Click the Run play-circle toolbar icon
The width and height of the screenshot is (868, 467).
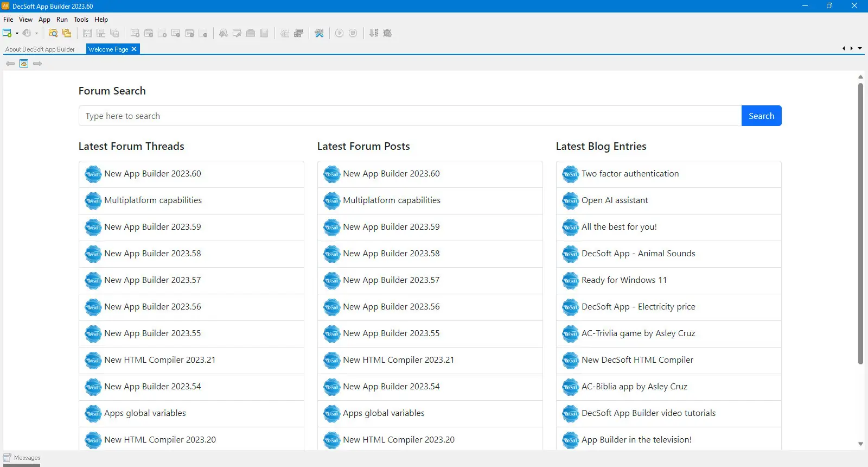[340, 33]
